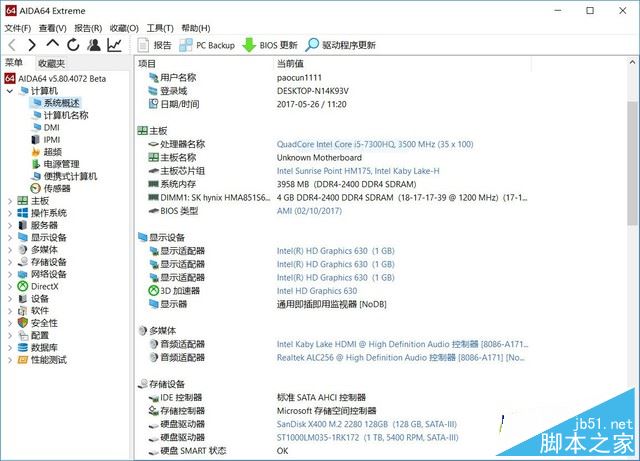Open the ST1000LM035-1RK172 drive link
The height and width of the screenshot is (461, 640).
(367, 437)
